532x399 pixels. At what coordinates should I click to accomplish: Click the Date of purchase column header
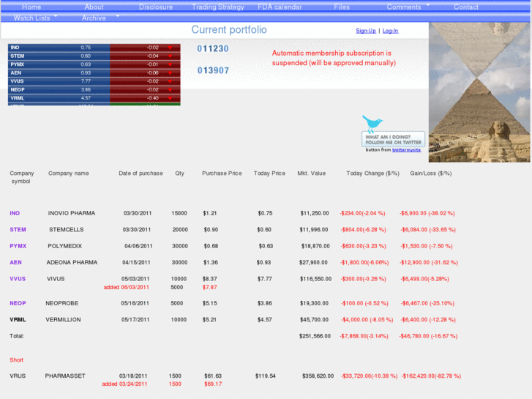coord(141,174)
